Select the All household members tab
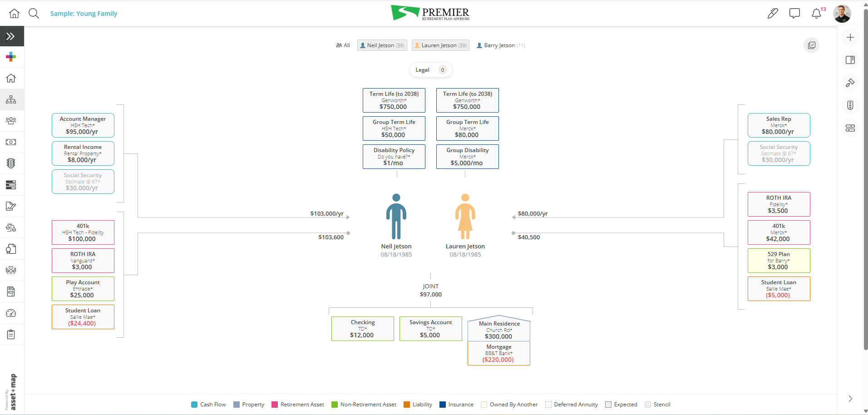This screenshot has width=868, height=415. 343,45
